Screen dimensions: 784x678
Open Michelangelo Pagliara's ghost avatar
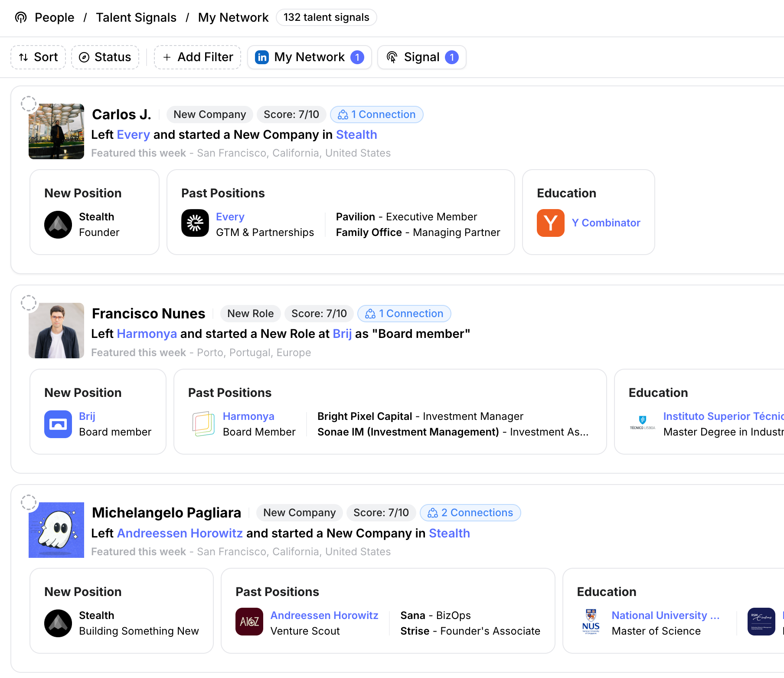pyautogui.click(x=56, y=530)
